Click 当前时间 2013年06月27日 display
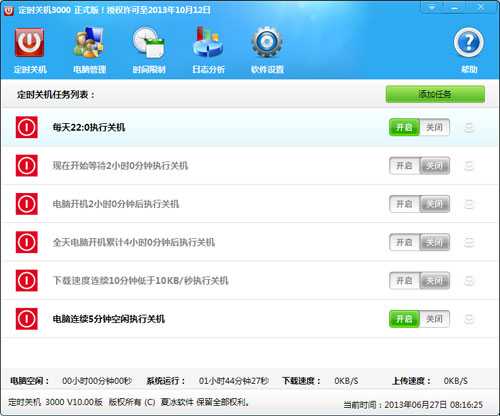Image resolution: width=500 pixels, height=416 pixels. tap(413, 405)
